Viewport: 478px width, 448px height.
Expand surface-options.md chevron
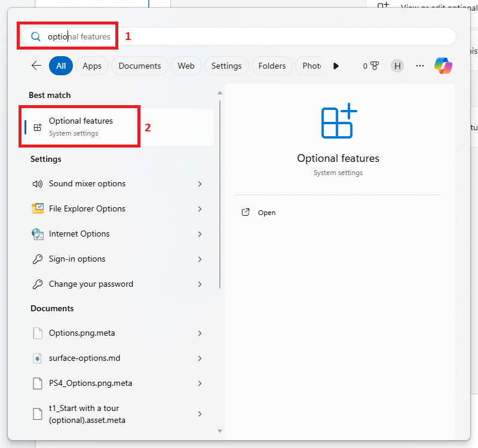[x=200, y=358]
